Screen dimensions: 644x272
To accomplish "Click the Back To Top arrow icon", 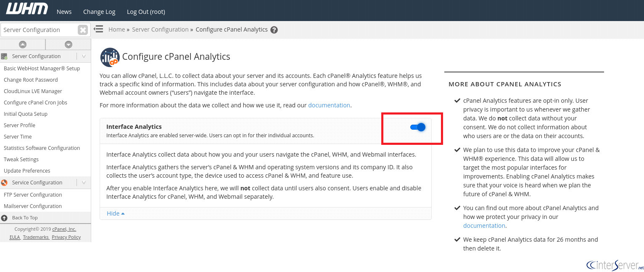I will click(x=4, y=218).
